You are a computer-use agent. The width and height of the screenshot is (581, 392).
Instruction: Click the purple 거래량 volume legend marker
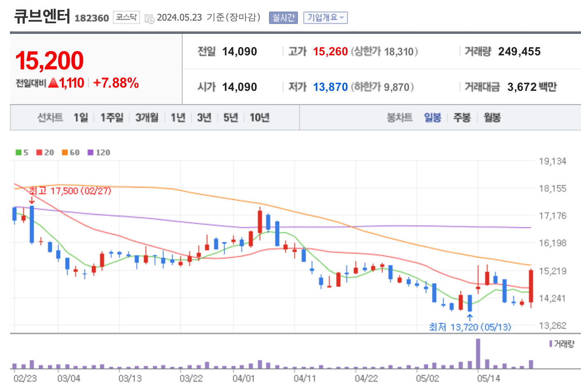551,344
